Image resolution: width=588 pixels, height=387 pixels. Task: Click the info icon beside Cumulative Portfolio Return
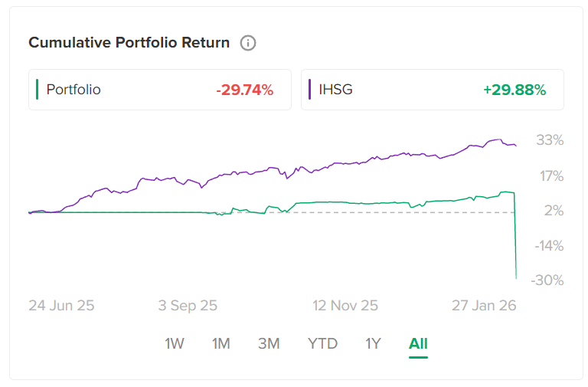(247, 43)
